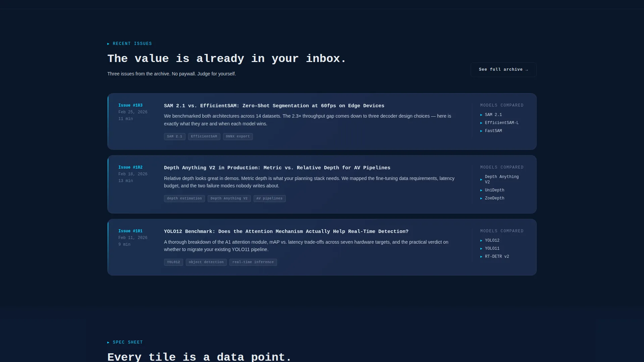The image size is (644, 362).
Task: Select the real-time inference tag
Action: pyautogui.click(x=253, y=262)
